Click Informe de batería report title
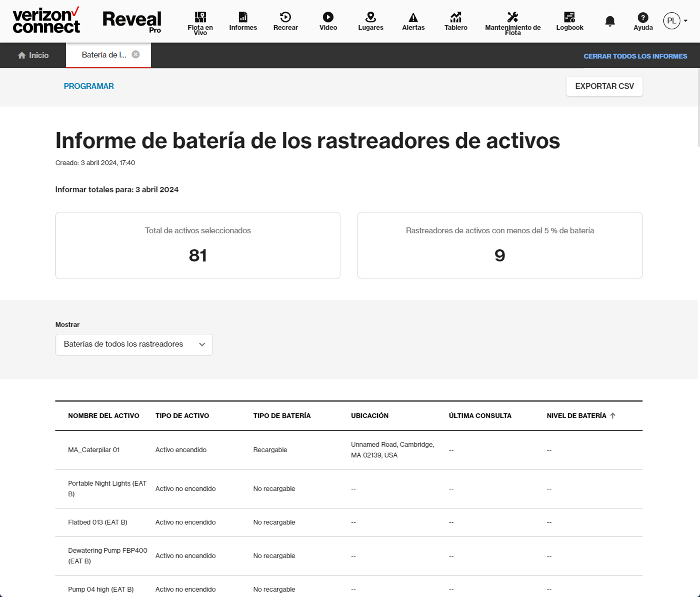The image size is (700, 597). point(307,141)
